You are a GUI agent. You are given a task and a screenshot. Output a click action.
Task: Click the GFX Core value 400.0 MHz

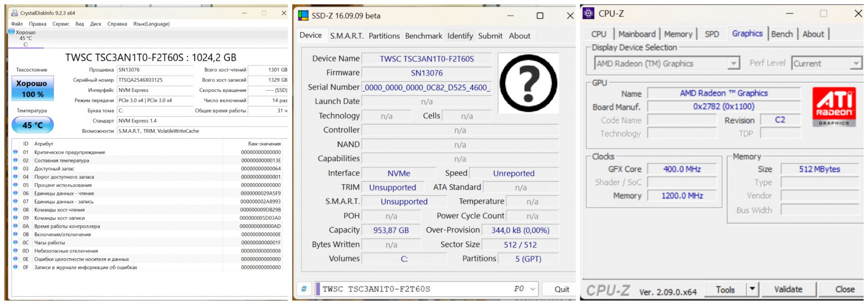682,169
